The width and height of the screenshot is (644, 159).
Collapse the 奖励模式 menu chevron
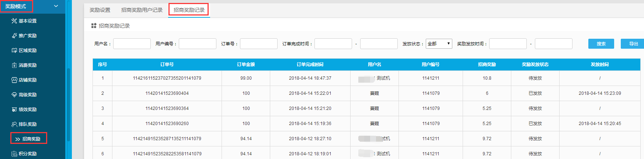click(56, 6)
